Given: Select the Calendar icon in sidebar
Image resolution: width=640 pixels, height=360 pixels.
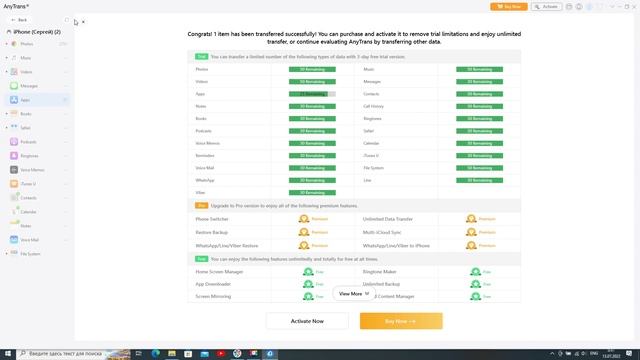Looking at the screenshot, I should point(14,211).
